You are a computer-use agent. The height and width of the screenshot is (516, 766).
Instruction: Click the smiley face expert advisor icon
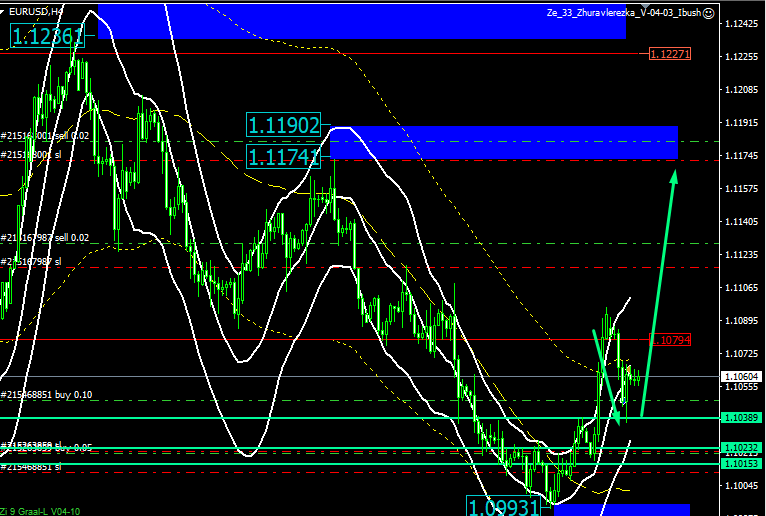[x=708, y=13]
